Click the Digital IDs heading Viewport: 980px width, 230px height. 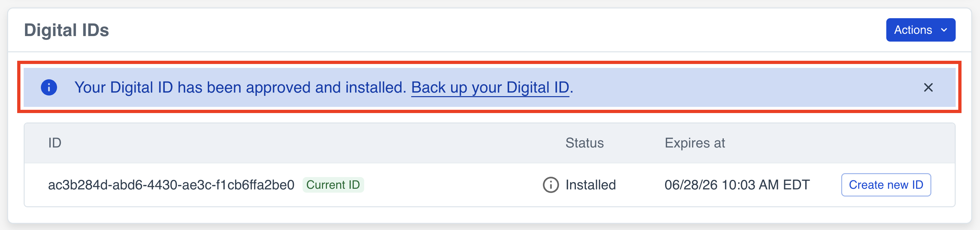tap(66, 30)
